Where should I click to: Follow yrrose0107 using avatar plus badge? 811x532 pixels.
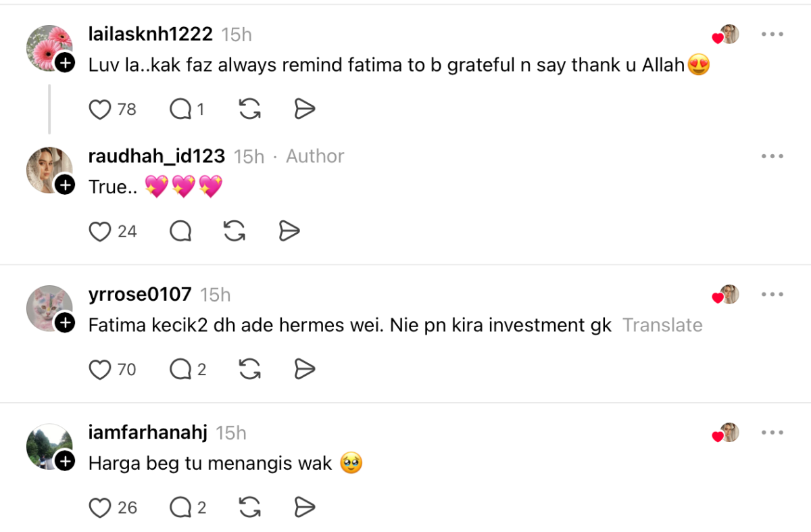click(x=65, y=323)
